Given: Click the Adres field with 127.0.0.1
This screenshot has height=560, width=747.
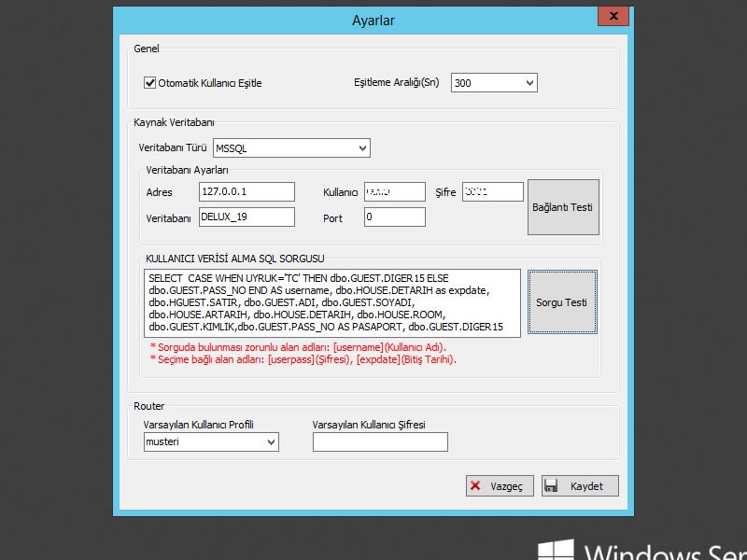Looking at the screenshot, I should click(x=247, y=191).
